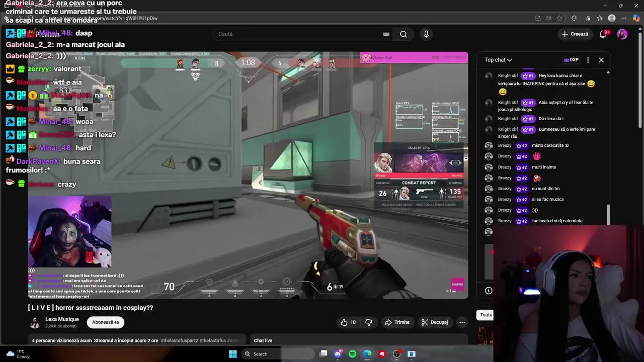Screen dimensions: 644x362
Task: Click the Windows taskbar Search box
Action: 277,354
